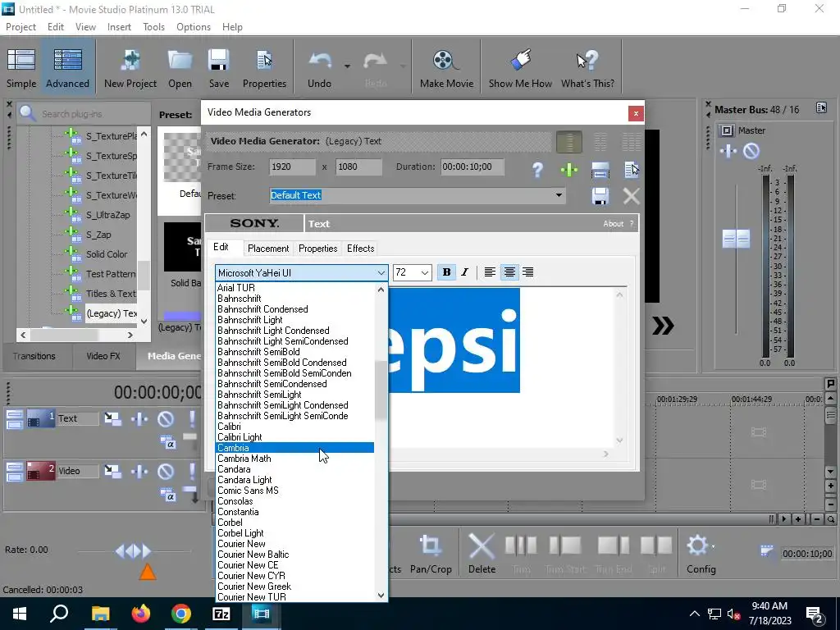840x630 pixels.
Task: Open the Project menu
Action: [x=21, y=27]
